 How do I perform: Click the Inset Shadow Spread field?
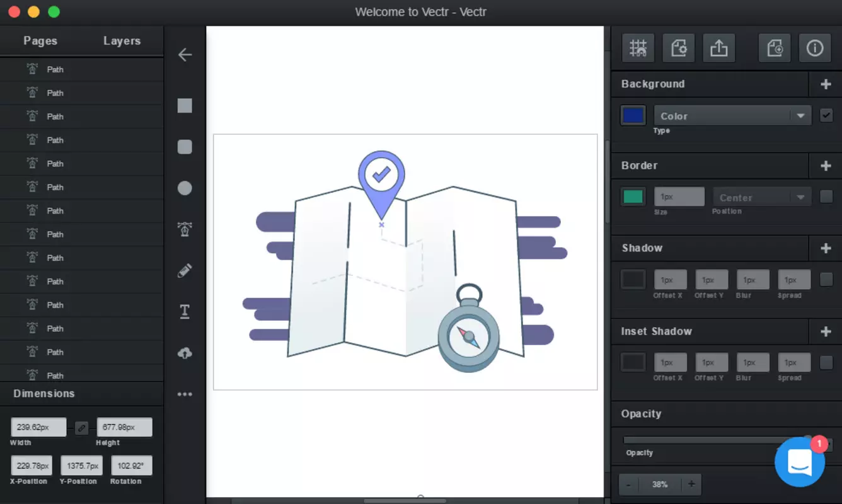[794, 362]
